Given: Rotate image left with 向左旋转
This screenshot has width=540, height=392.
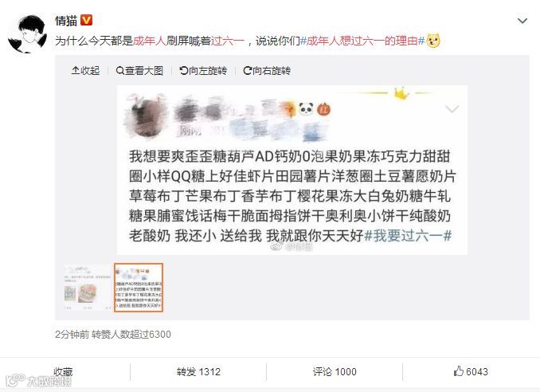Looking at the screenshot, I should 203,71.
